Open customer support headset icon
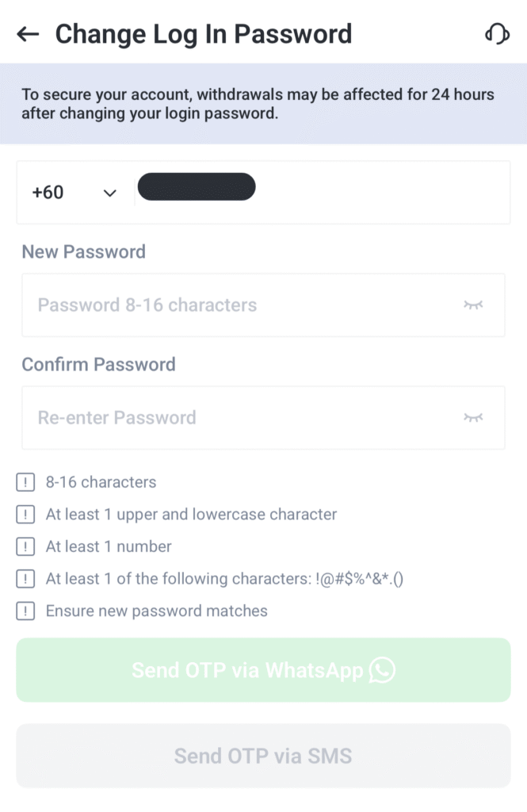527x812 pixels. point(497,34)
